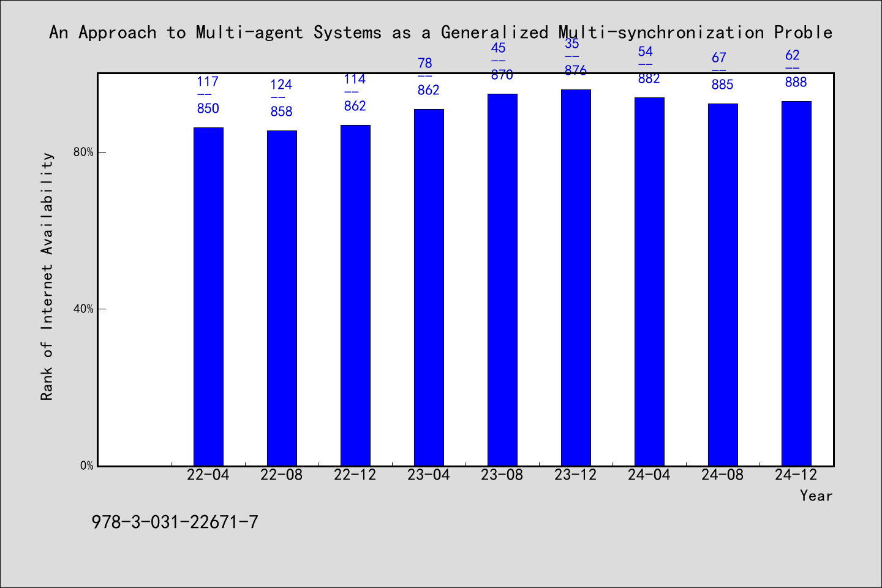Click the data label value 117
The height and width of the screenshot is (588, 882).
pos(208,81)
